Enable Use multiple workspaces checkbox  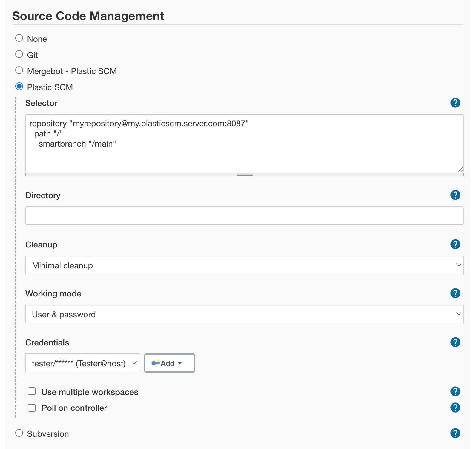click(32, 391)
